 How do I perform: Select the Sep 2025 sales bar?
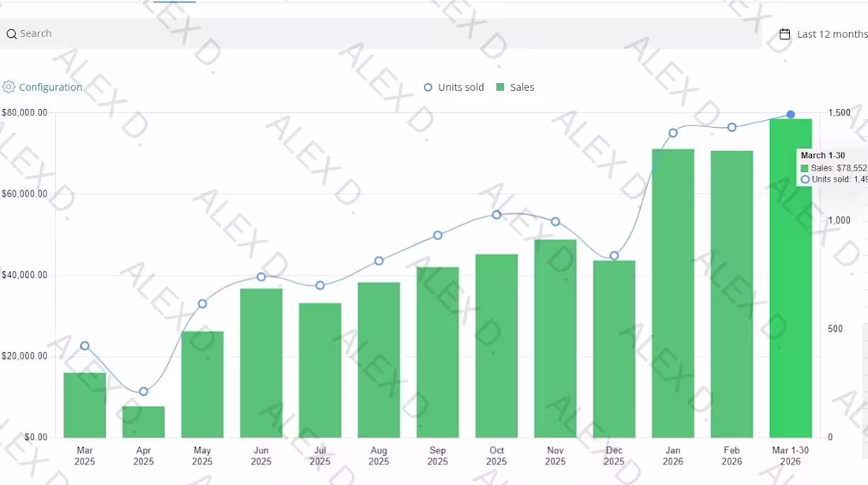(x=437, y=352)
